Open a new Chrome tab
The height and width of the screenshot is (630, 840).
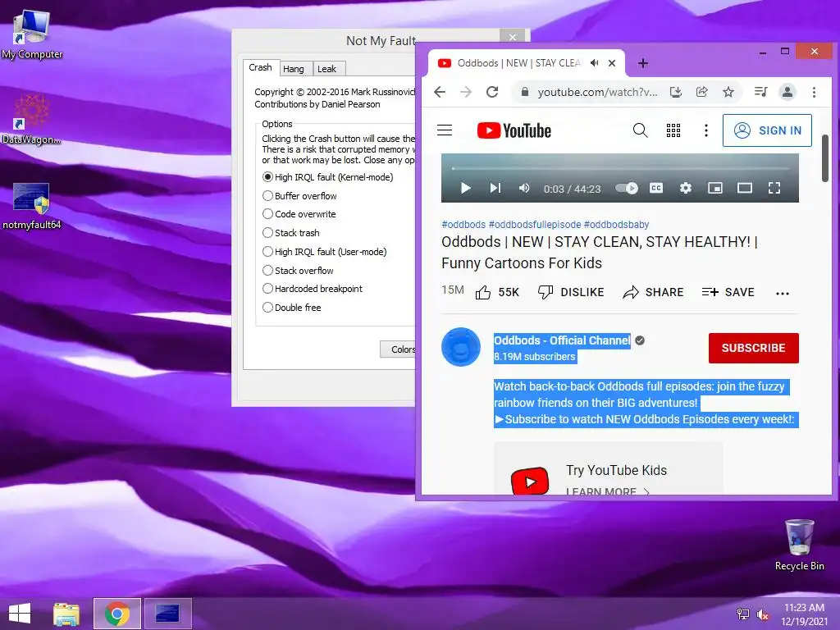[643, 63]
